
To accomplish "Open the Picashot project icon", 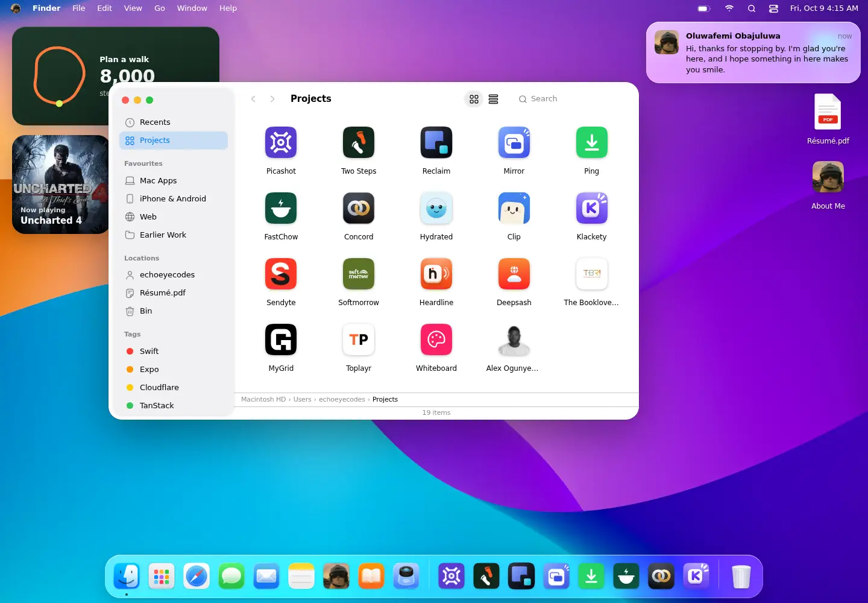I will (281, 142).
